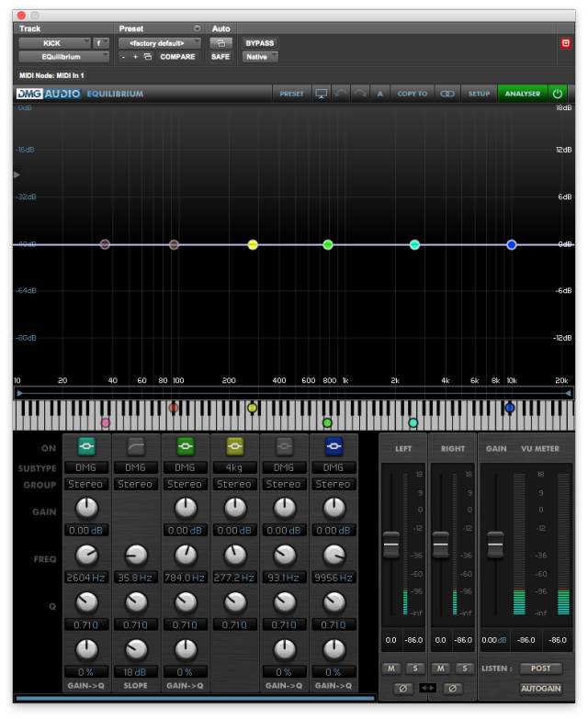This screenshot has height=719, width=588.
Task: Invert phase on the LEFT channel
Action: (402, 689)
